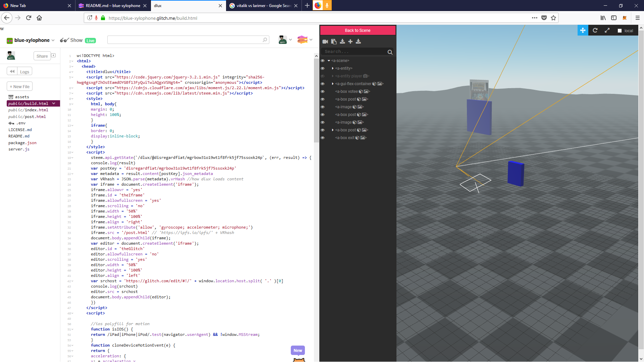Click the magnifier icon in entity search box

390,52
